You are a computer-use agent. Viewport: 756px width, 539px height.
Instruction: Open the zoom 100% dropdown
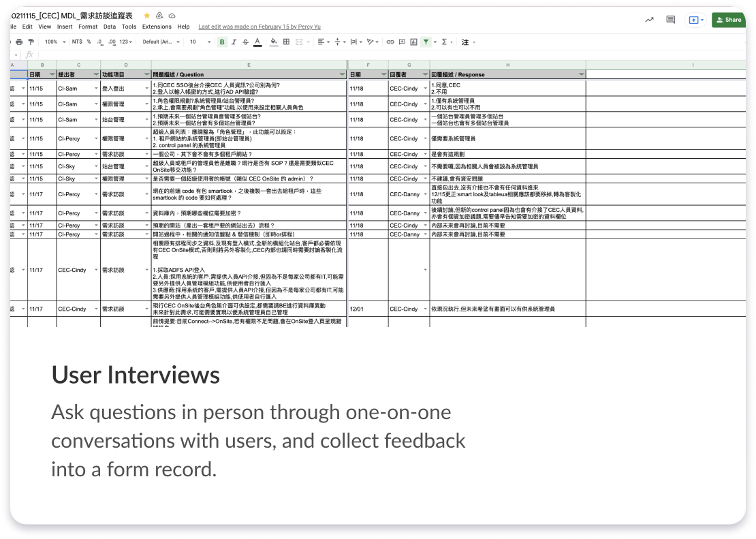click(x=55, y=42)
